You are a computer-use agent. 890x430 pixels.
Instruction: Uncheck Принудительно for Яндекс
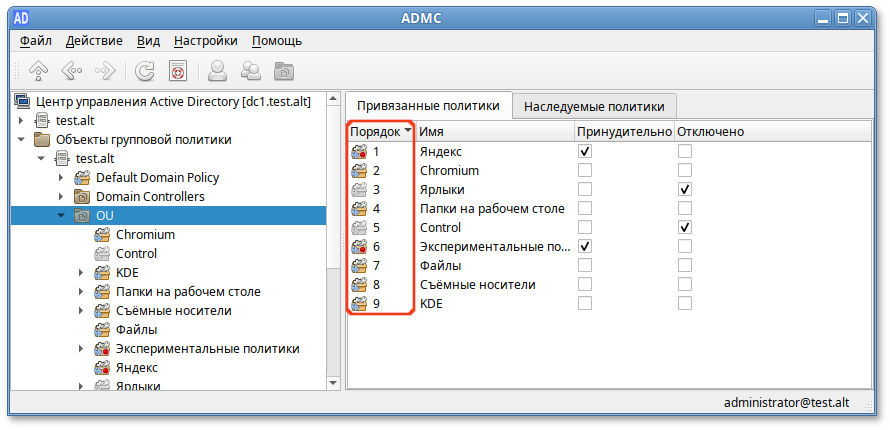point(585,151)
